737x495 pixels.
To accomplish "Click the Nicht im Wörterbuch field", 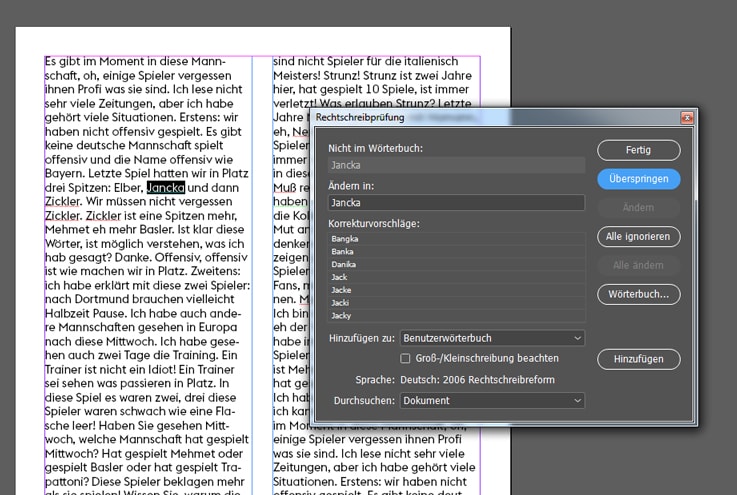I will [456, 165].
